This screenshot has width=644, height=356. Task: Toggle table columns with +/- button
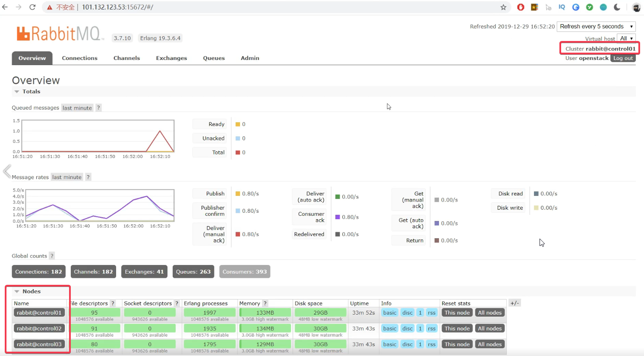[x=515, y=303]
